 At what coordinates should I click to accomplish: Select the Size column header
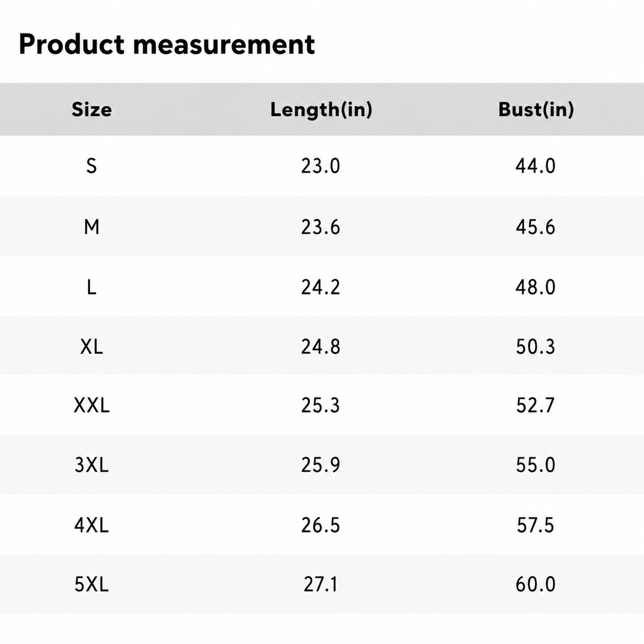[91, 109]
